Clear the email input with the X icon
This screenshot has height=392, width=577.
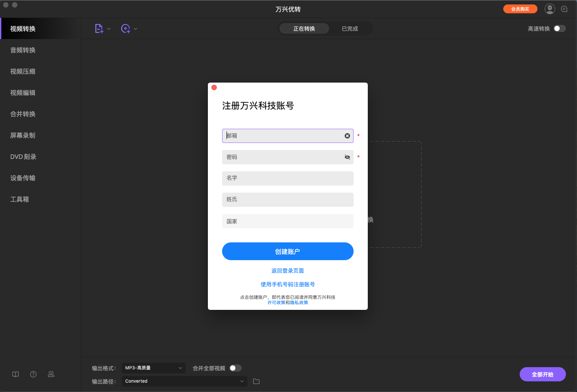pyautogui.click(x=347, y=135)
